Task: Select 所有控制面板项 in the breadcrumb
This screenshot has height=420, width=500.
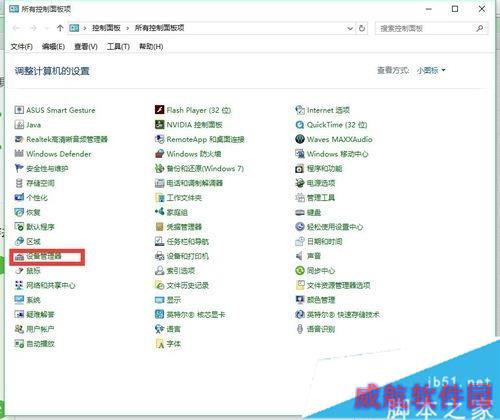Action: point(159,28)
